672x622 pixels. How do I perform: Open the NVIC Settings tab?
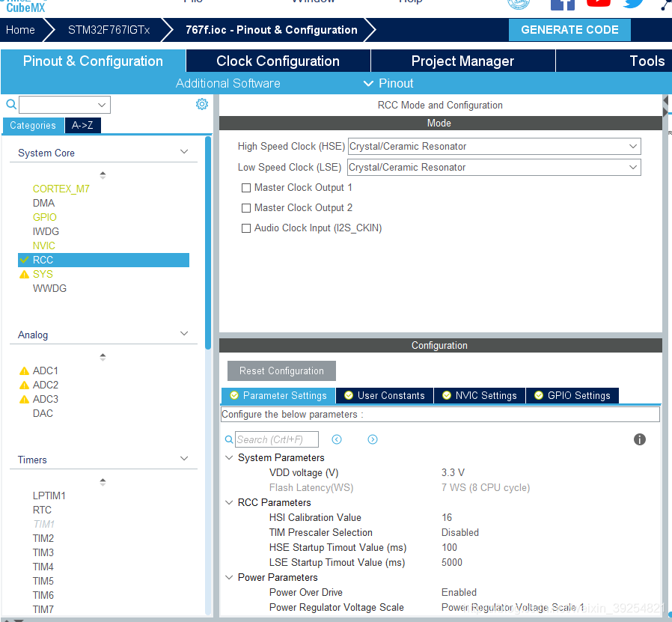point(480,395)
